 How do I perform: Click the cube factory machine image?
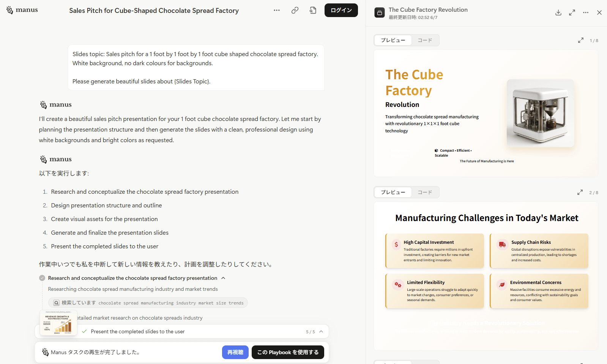click(541, 113)
